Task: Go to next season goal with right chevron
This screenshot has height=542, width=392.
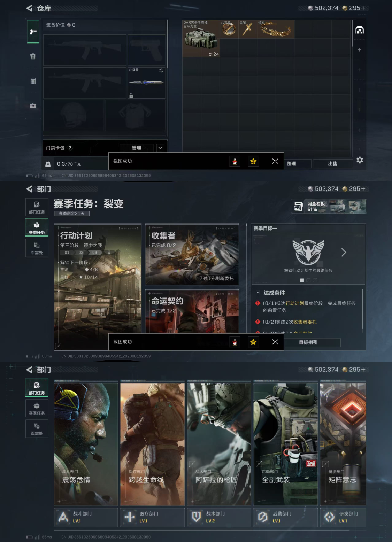Action: [344, 253]
